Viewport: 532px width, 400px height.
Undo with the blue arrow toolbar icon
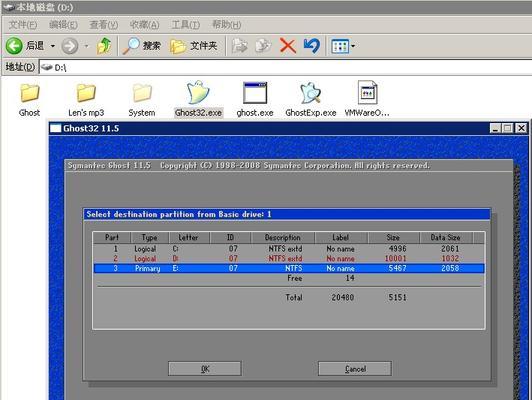click(311, 46)
